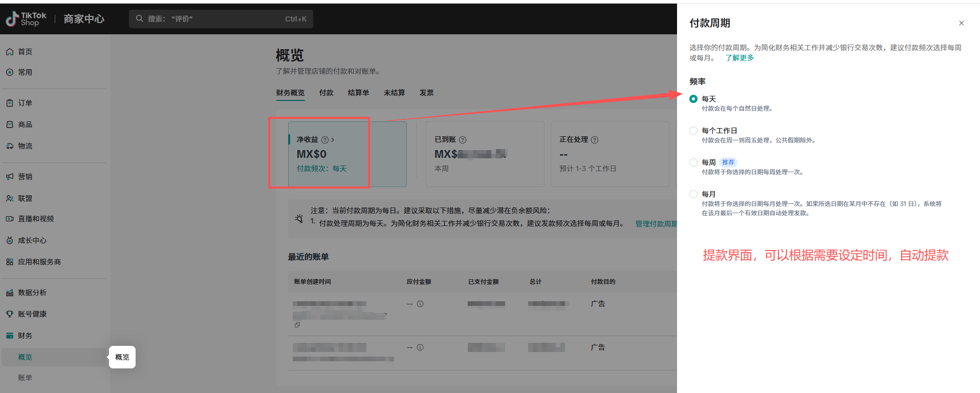980x393 pixels.
Task: Open the 首页 home icon
Action: pyautogui.click(x=10, y=52)
